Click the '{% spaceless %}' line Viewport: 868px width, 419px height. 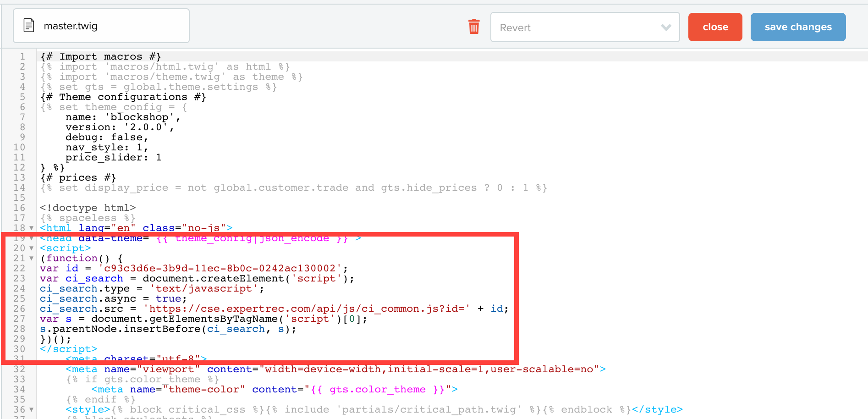tap(88, 218)
